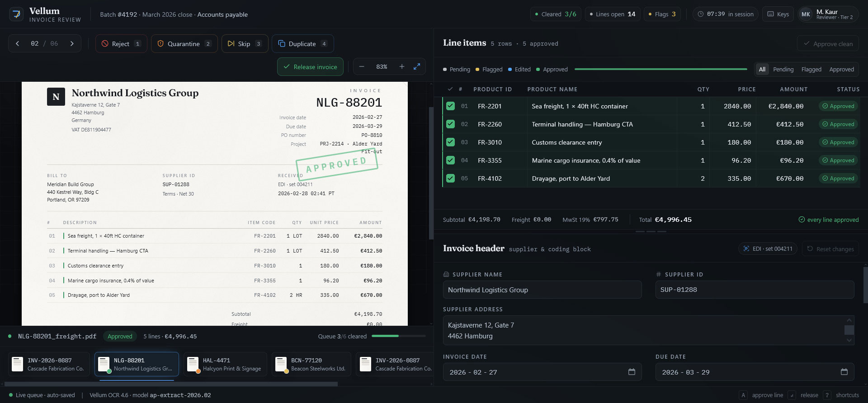Open the Keys shortcuts panel

pos(778,14)
